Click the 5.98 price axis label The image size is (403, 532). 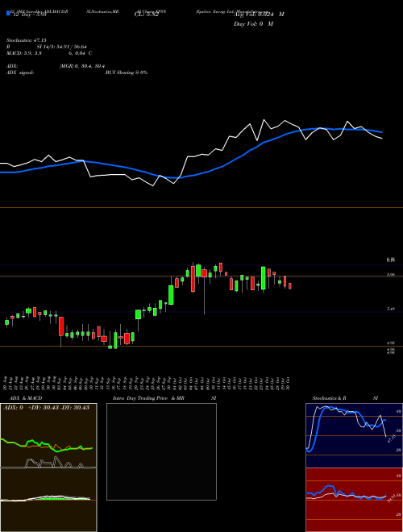390,275
